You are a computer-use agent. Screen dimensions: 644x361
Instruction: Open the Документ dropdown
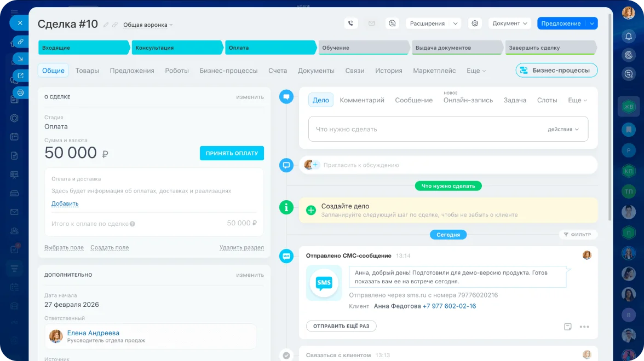click(x=509, y=24)
